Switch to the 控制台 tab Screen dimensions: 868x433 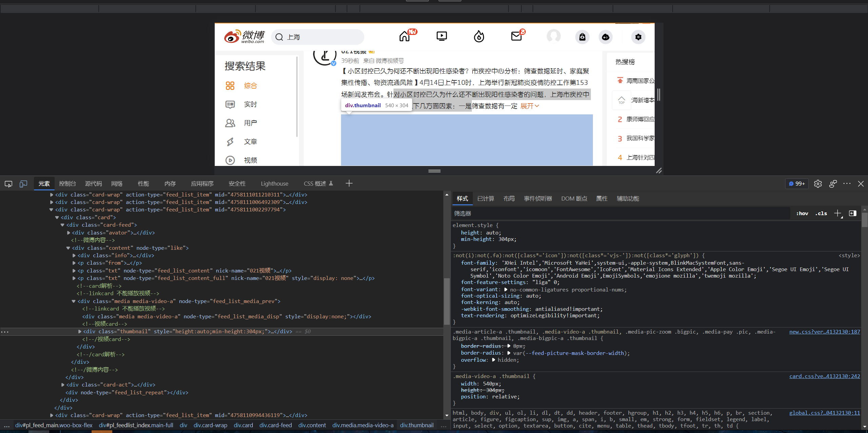(x=67, y=184)
